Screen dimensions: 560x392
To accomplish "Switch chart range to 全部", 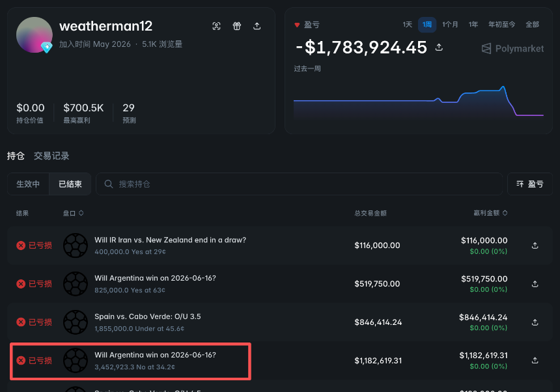I will 532,25.
